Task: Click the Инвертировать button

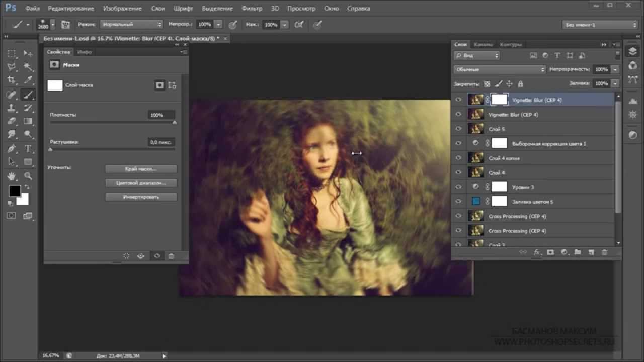Action: pos(141,197)
